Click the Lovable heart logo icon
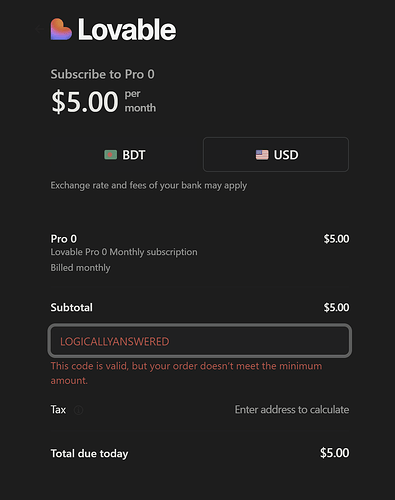 point(61,29)
